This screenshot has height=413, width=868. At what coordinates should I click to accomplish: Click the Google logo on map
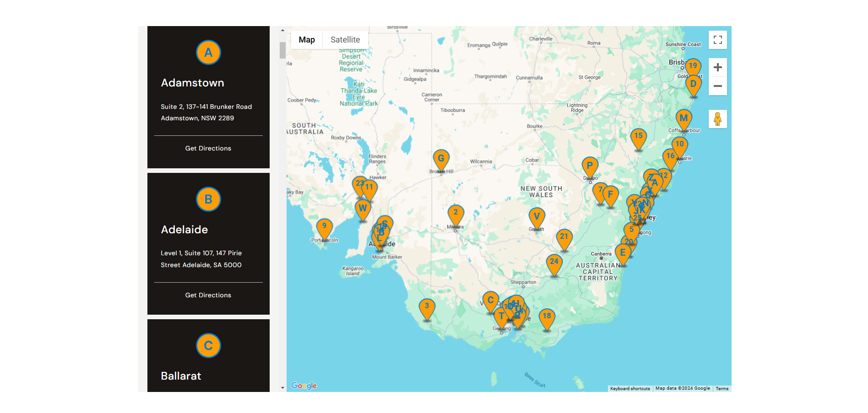(x=304, y=386)
